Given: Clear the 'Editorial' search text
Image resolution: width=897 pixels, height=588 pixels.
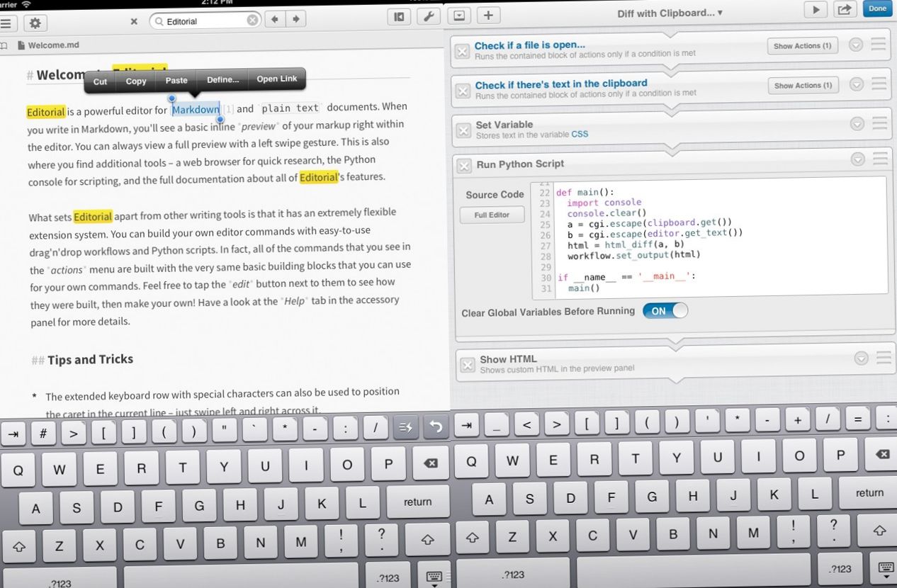Looking at the screenshot, I should 252,21.
